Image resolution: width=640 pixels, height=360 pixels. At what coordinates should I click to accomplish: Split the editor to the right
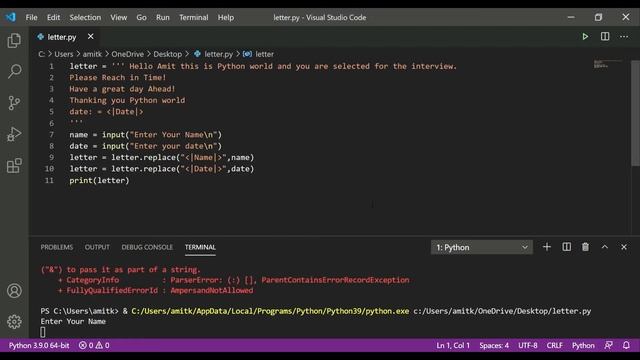605,37
